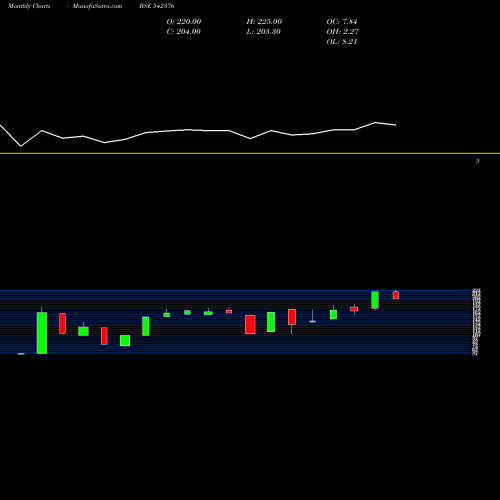Image resolution: width=500 pixels, height=500 pixels.
Task: Click the tall green candlestick near left edge
Action: point(42,332)
